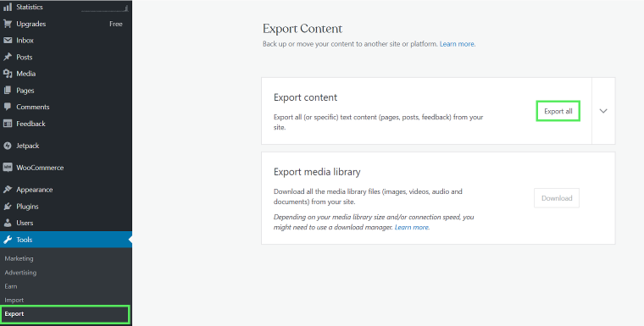This screenshot has width=644, height=326.
Task: Open Marketing under Tools
Action: pos(19,258)
